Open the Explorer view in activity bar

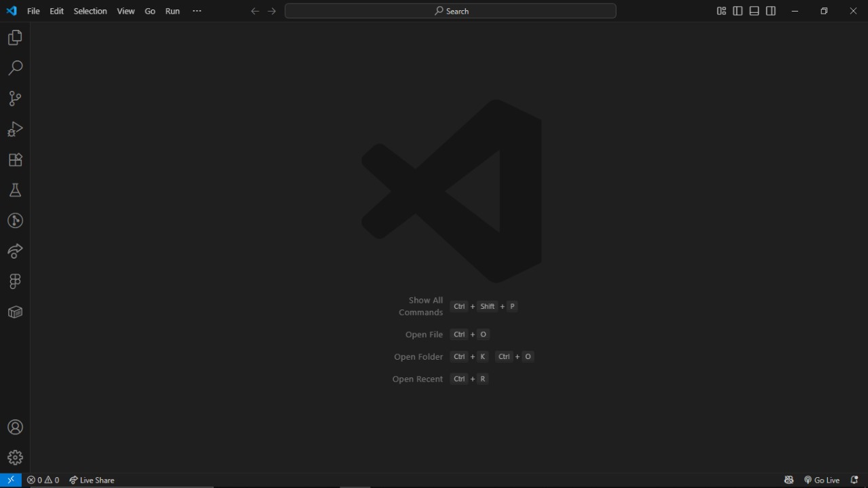15,38
